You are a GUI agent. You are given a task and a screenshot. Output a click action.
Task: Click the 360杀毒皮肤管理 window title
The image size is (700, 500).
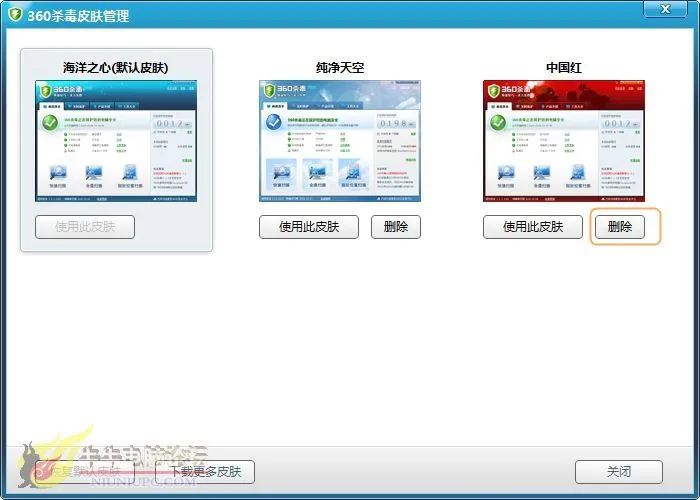79,16
